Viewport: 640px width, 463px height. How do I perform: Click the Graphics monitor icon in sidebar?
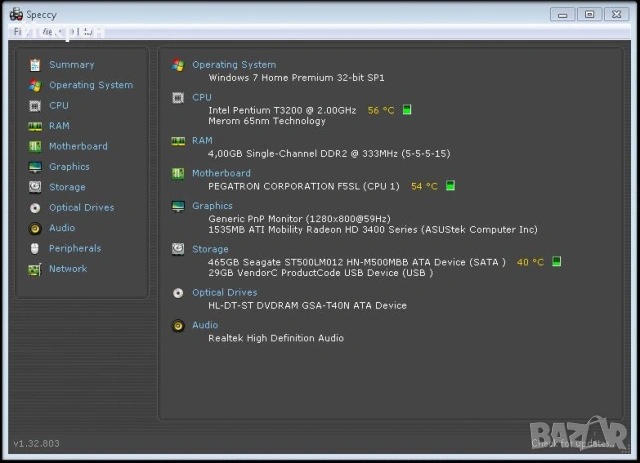pos(35,167)
